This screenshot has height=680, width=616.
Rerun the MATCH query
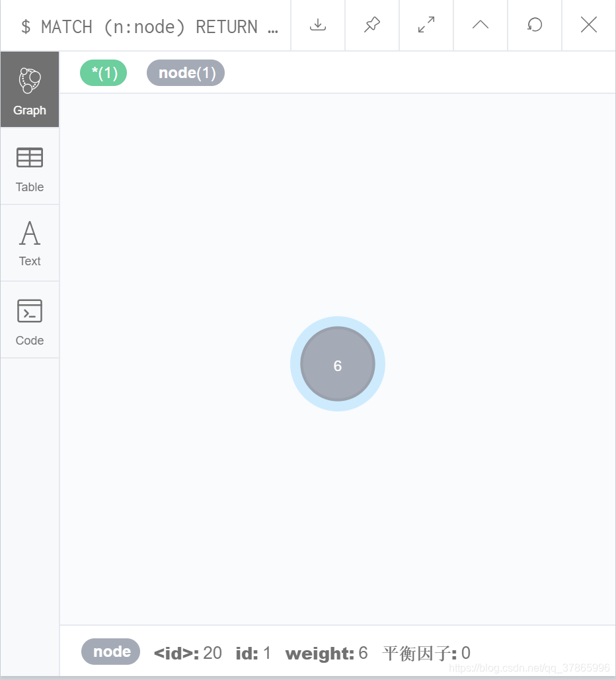coord(535,25)
